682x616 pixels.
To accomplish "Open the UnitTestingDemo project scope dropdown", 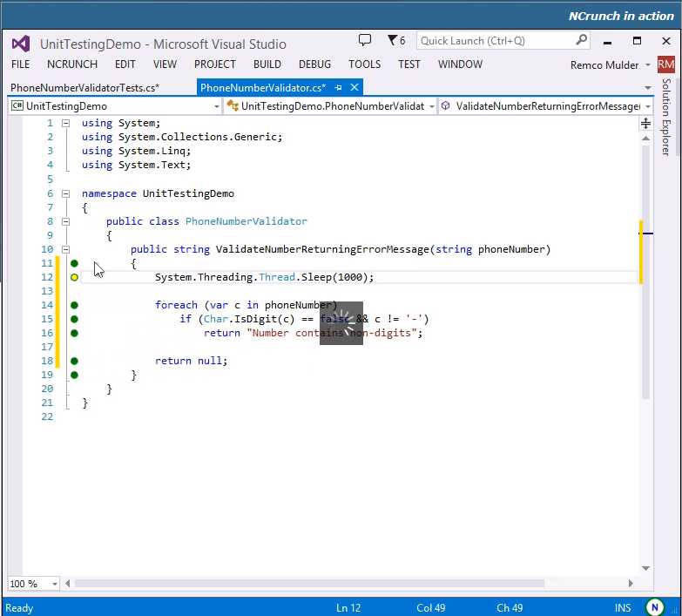I will [x=217, y=106].
